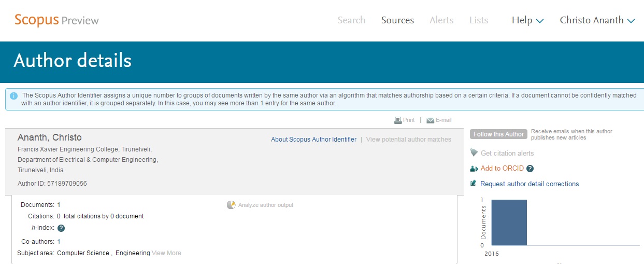Viewport: 644px width, 264px height.
Task: Open the ORCID help question mark
Action: tap(529, 169)
